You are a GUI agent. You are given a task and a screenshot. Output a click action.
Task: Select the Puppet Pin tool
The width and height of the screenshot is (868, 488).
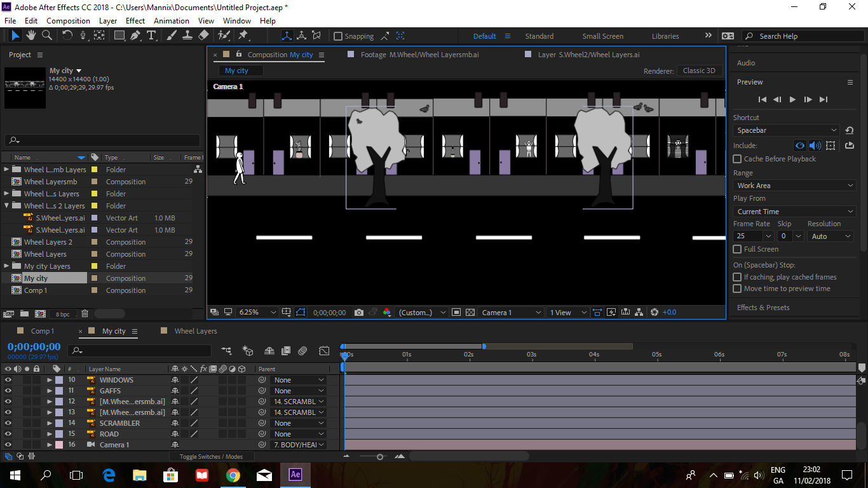(243, 36)
